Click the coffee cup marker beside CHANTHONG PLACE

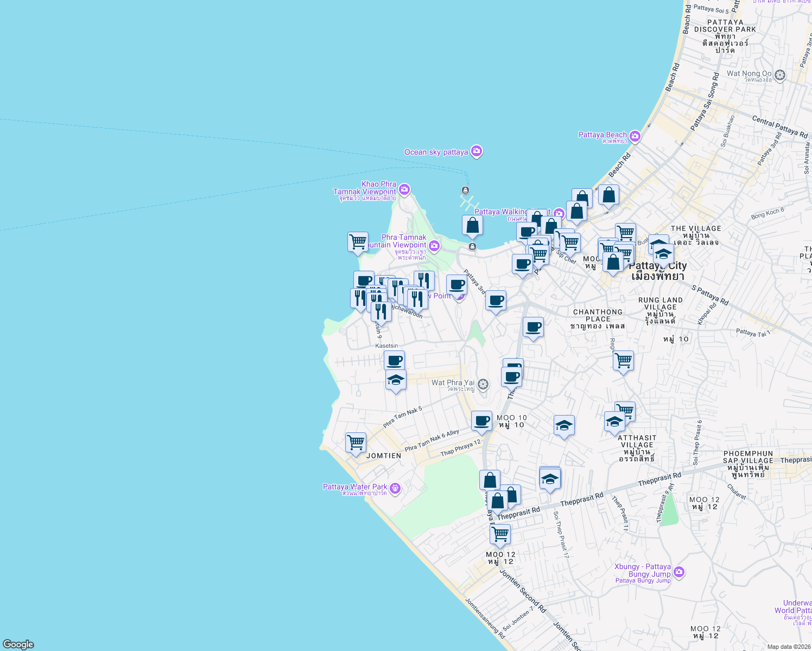pos(533,327)
